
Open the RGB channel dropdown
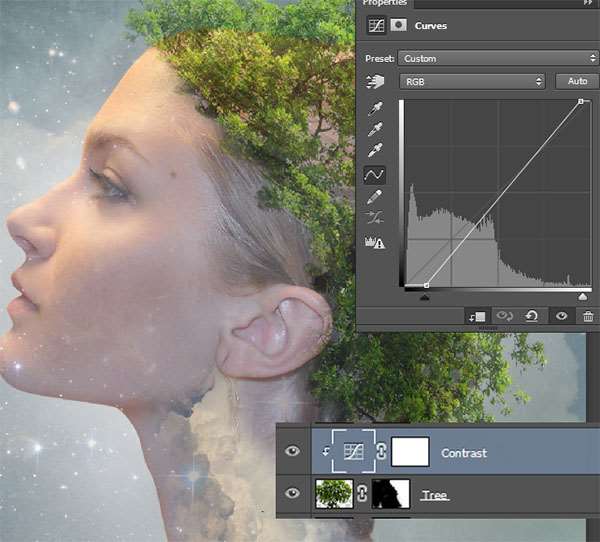pyautogui.click(x=472, y=81)
